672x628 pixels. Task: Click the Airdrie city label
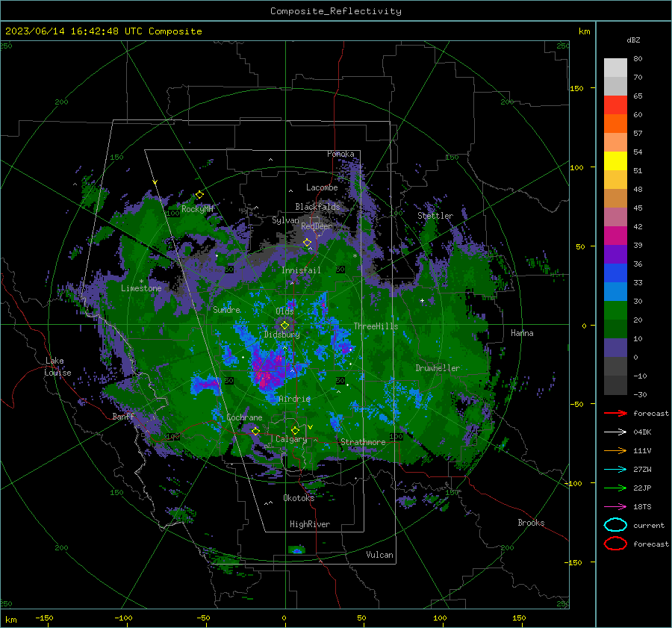pyautogui.click(x=294, y=399)
